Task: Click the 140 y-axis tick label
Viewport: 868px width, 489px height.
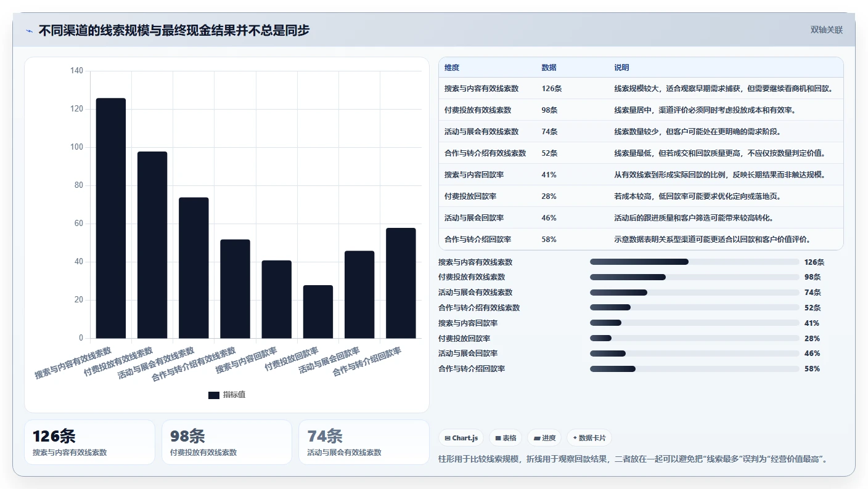Action: (x=76, y=71)
